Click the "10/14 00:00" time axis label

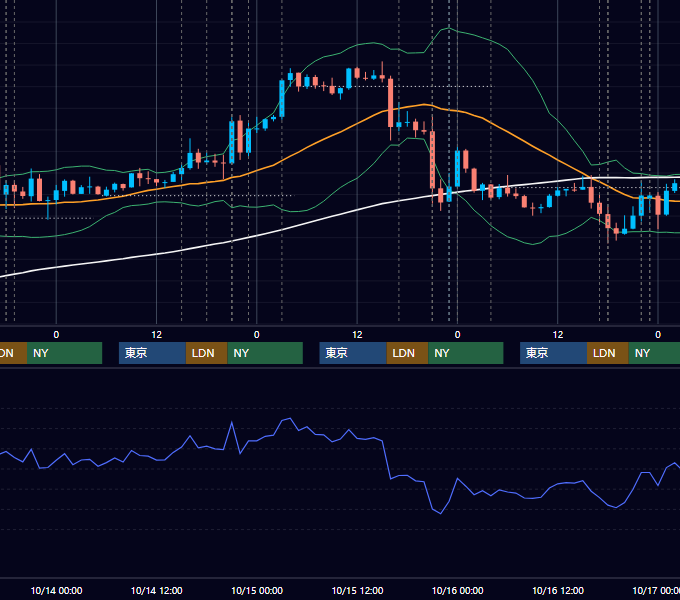pyautogui.click(x=56, y=590)
